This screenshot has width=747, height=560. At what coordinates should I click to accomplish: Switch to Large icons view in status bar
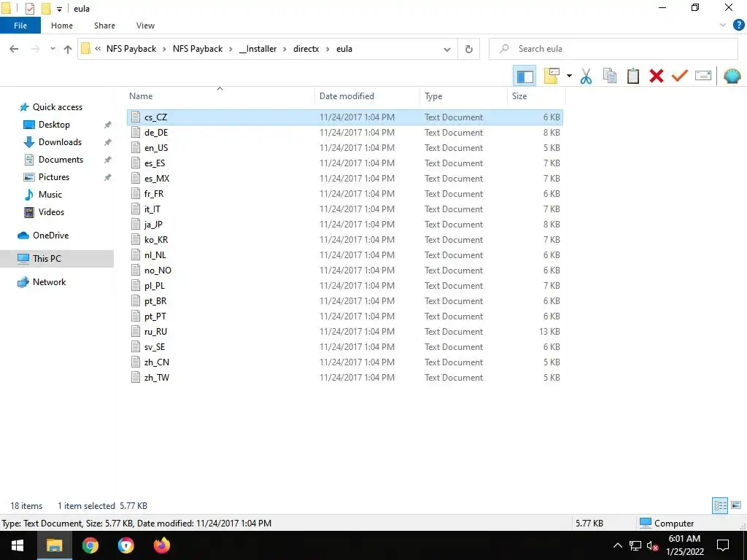(736, 505)
